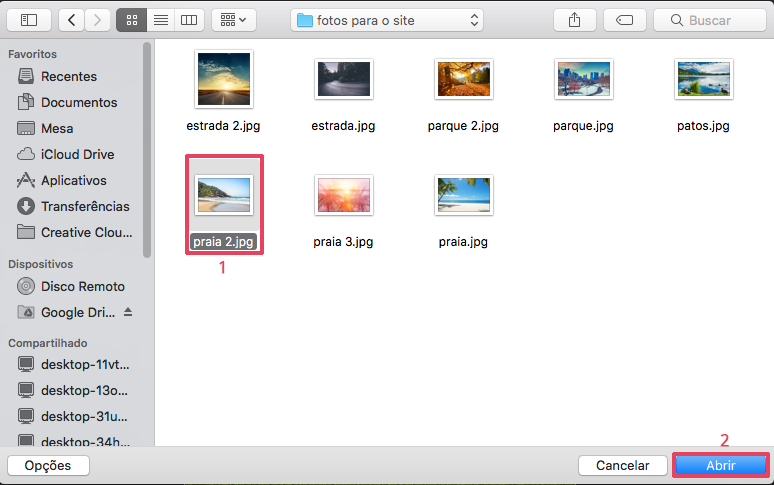This screenshot has width=774, height=485.
Task: Select the praia 2.jpg thumbnail
Action: (x=224, y=195)
